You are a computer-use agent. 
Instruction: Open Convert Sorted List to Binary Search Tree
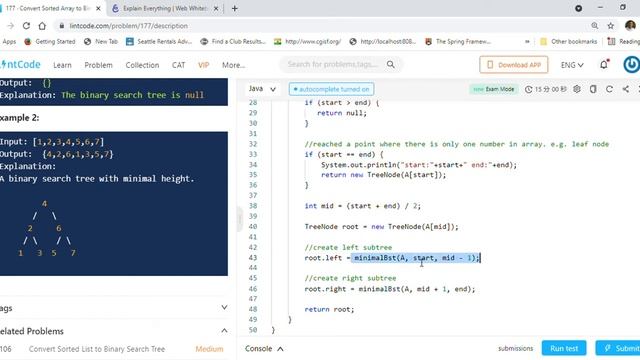[x=97, y=349]
